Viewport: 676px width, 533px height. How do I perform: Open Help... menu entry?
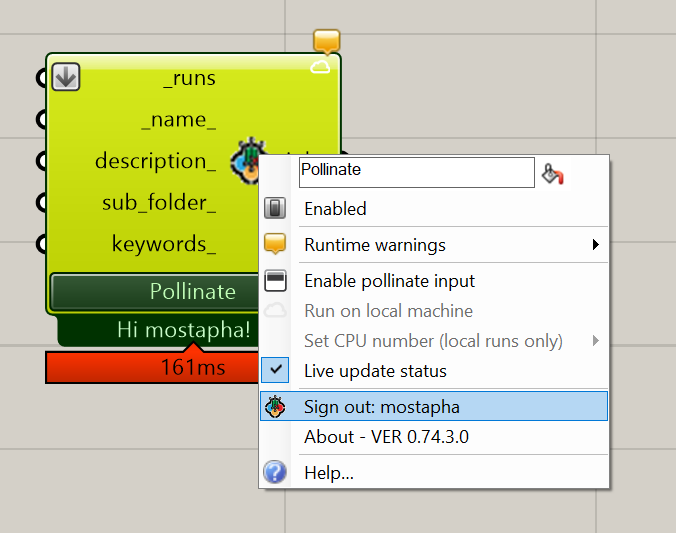(x=434, y=473)
